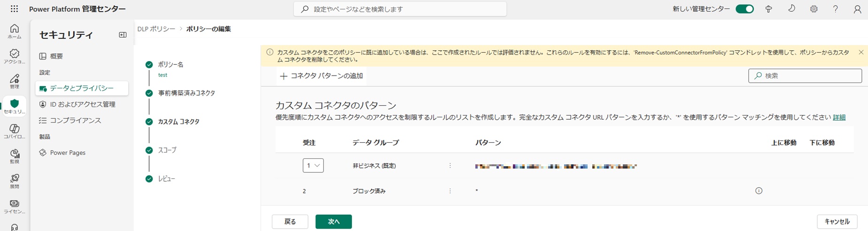Open 管理 in the left rail

15,81
